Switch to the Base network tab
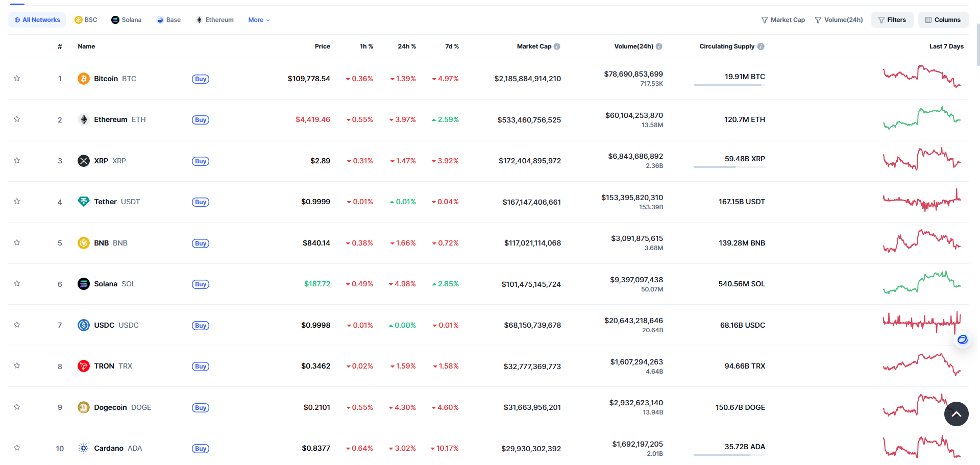 168,20
